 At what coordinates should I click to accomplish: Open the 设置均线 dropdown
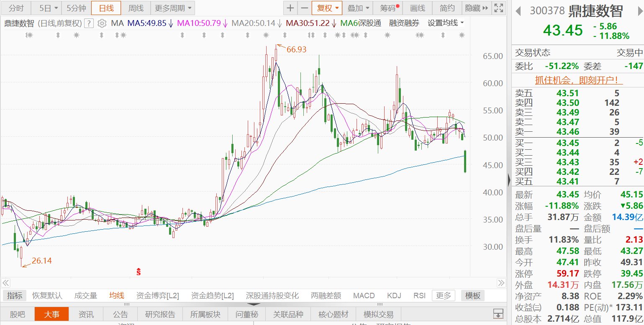446,23
